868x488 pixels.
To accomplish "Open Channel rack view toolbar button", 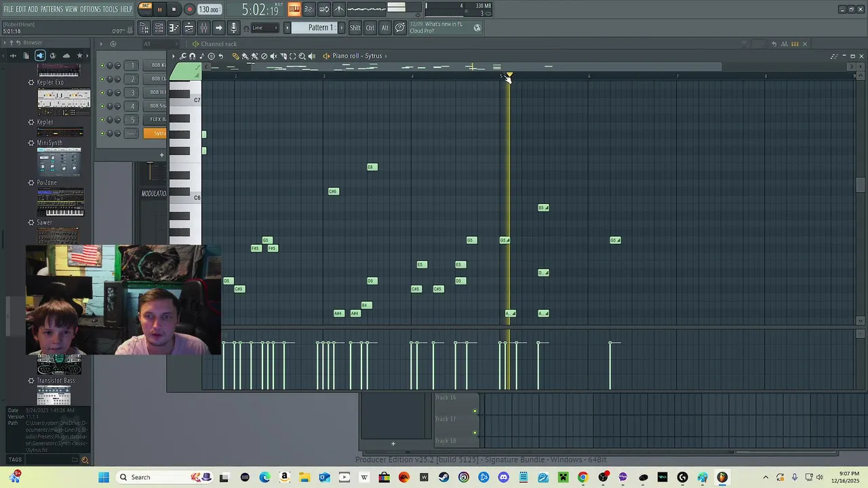I will (x=159, y=28).
